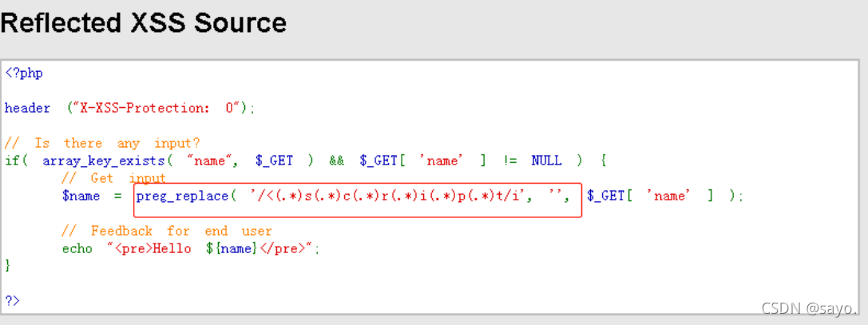This screenshot has height=325, width=868.
Task: Select the '<?php' opening tag text
Action: (24, 73)
